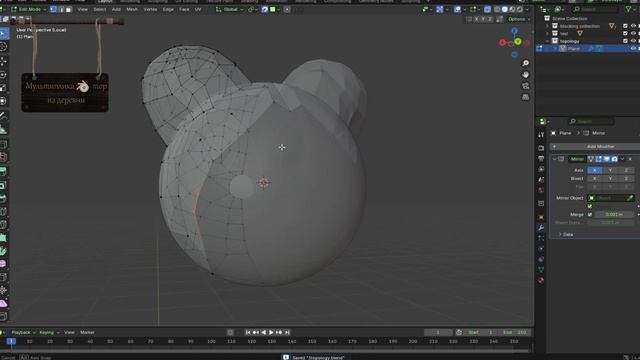Open the Mirror modifier extra options dropdown
Viewport: 640px width, 360px height.
tap(622, 159)
